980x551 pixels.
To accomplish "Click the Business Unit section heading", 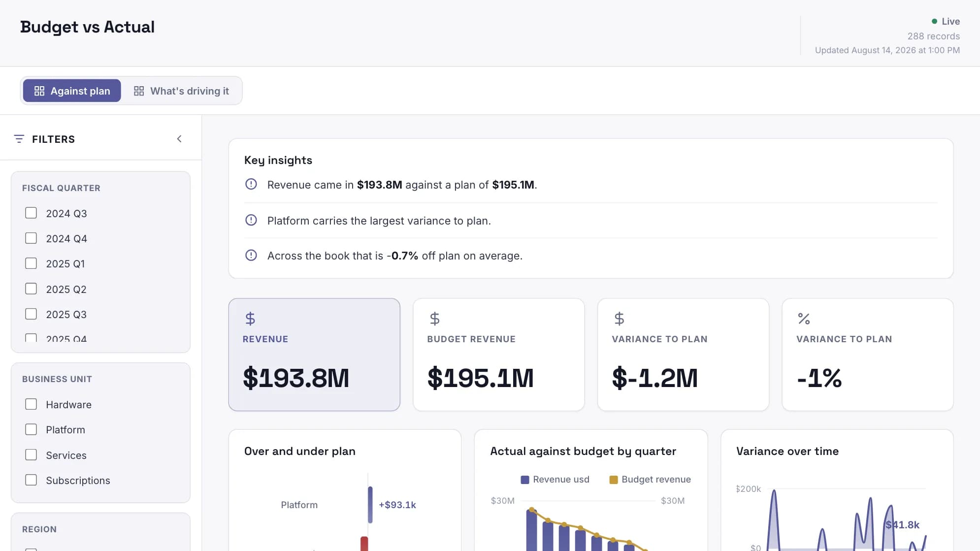I will (x=57, y=379).
